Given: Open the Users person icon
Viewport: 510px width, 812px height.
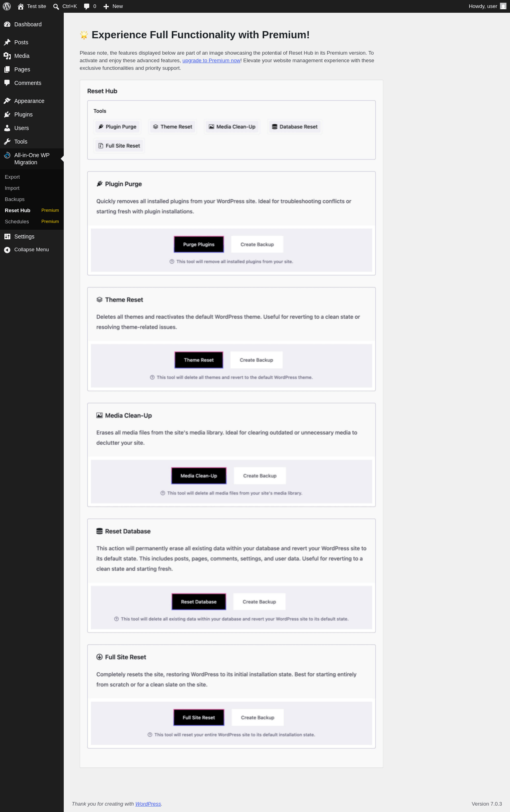Looking at the screenshot, I should pyautogui.click(x=7, y=128).
